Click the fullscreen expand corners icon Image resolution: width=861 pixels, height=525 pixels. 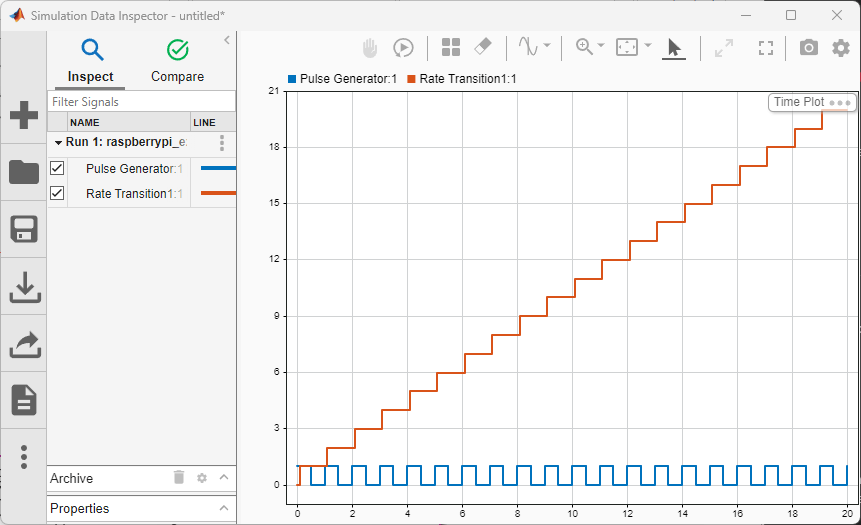point(766,47)
